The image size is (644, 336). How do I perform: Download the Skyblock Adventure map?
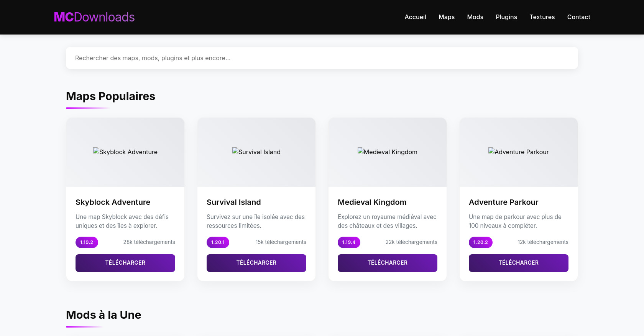pyautogui.click(x=125, y=263)
